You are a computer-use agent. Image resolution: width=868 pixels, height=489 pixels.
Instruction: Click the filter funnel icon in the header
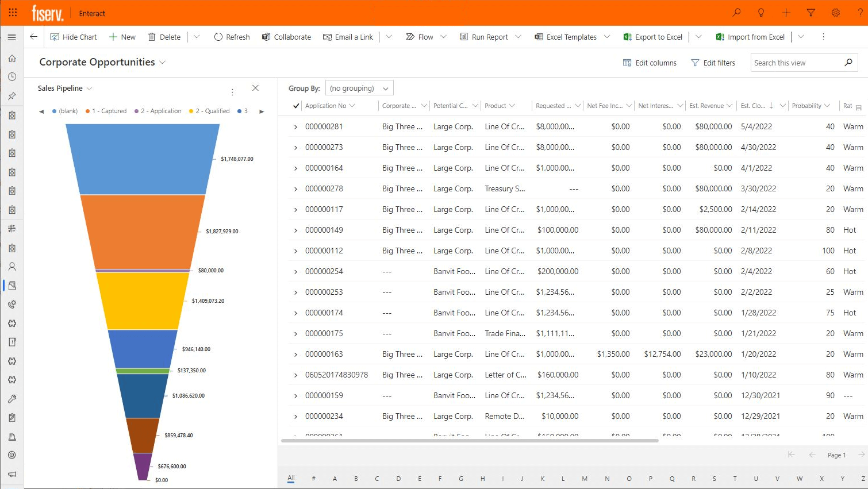pos(811,13)
